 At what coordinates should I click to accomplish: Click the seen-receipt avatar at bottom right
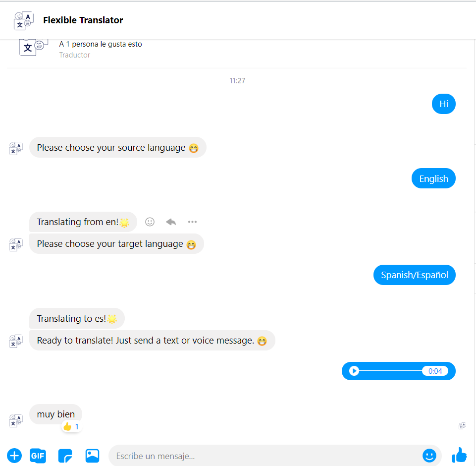(462, 426)
